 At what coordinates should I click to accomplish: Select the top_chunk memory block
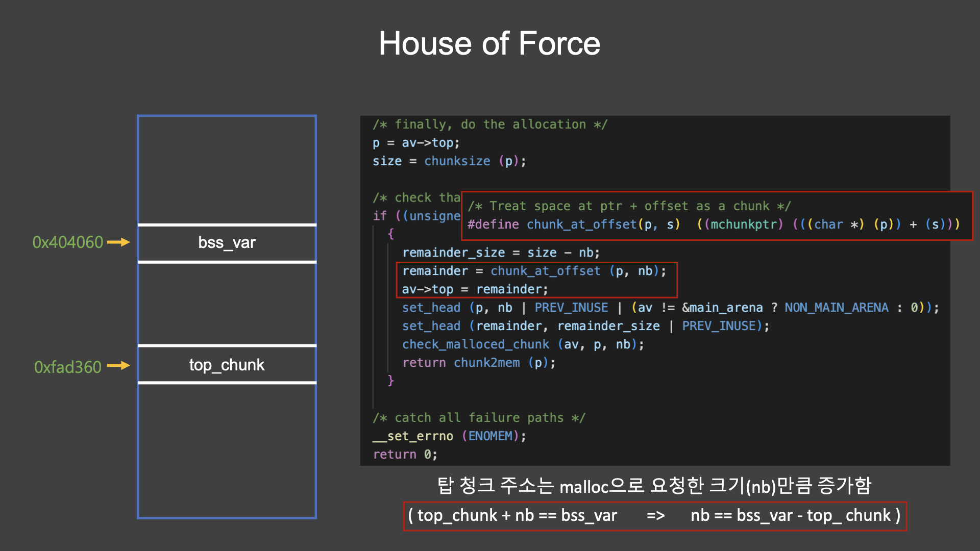227,365
